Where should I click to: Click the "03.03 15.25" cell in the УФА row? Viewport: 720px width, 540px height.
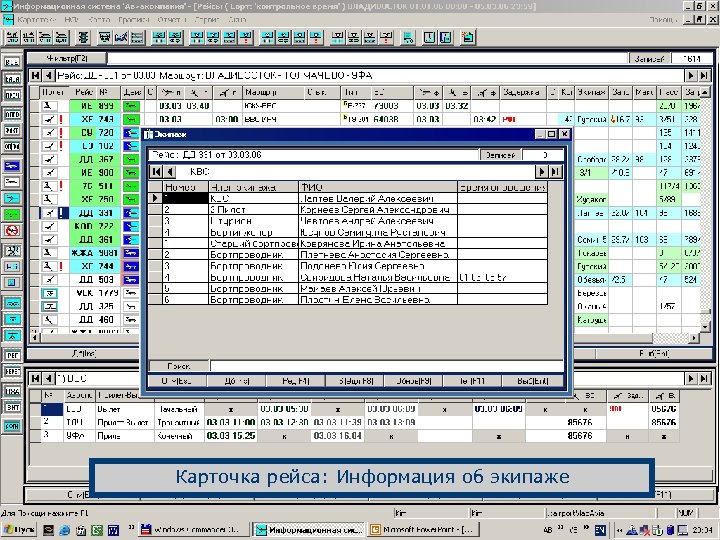231,435
